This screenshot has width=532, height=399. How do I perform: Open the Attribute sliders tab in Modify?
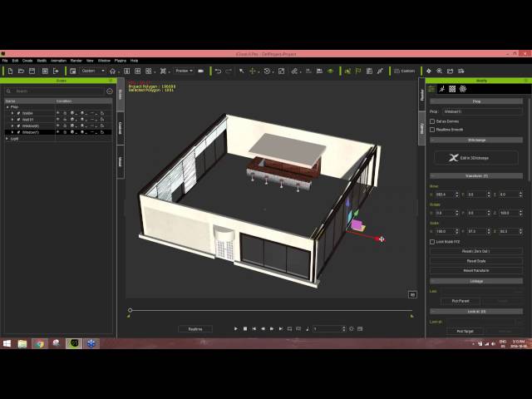pyautogui.click(x=431, y=89)
